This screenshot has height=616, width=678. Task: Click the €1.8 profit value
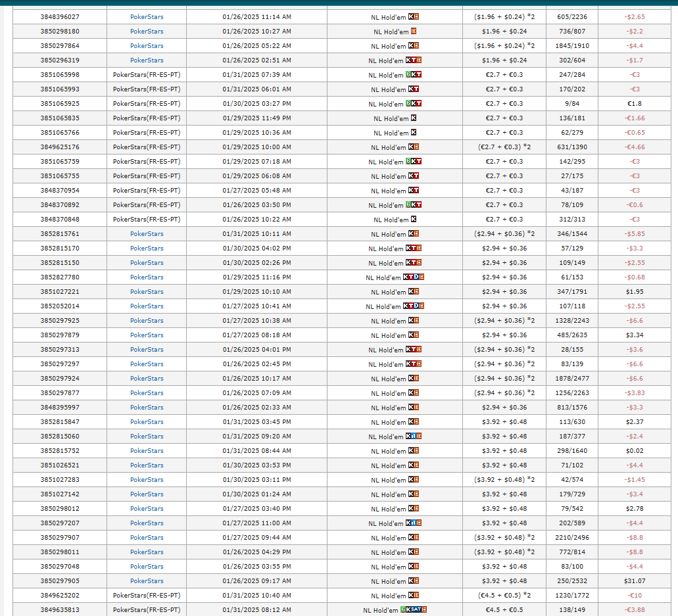[635, 104]
